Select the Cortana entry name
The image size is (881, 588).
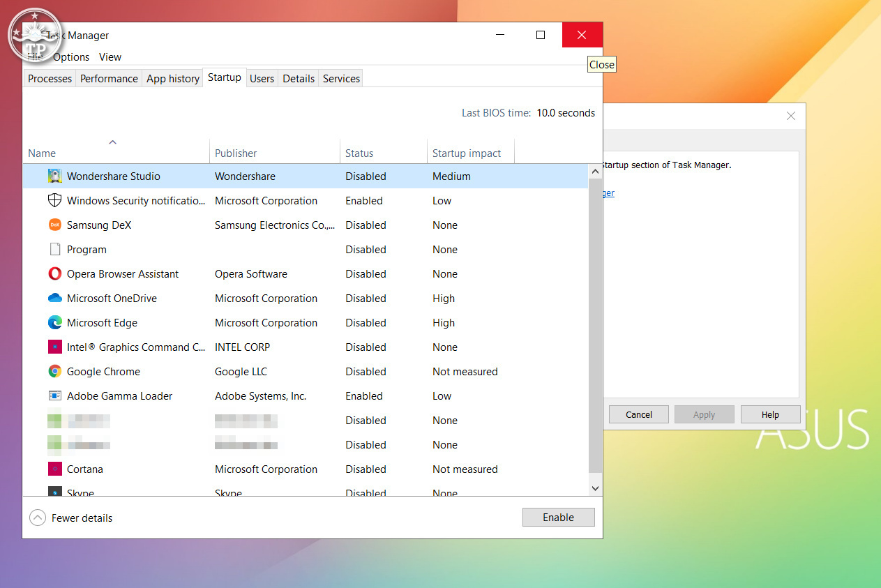pyautogui.click(x=85, y=469)
